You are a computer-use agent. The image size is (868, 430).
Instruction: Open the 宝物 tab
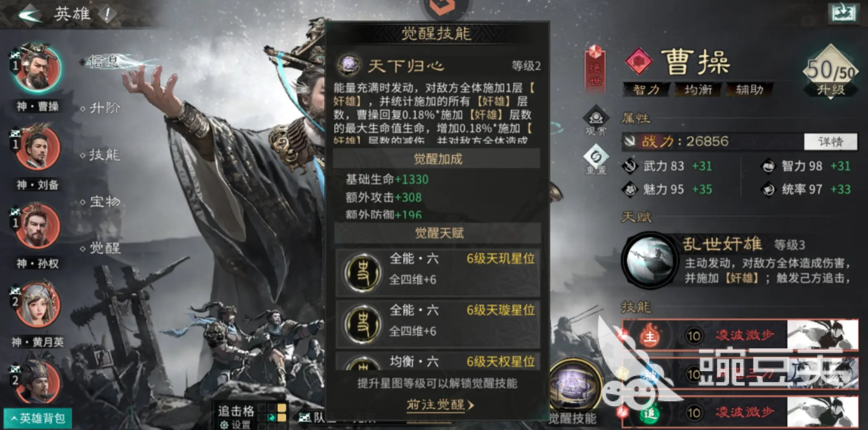coord(105,201)
